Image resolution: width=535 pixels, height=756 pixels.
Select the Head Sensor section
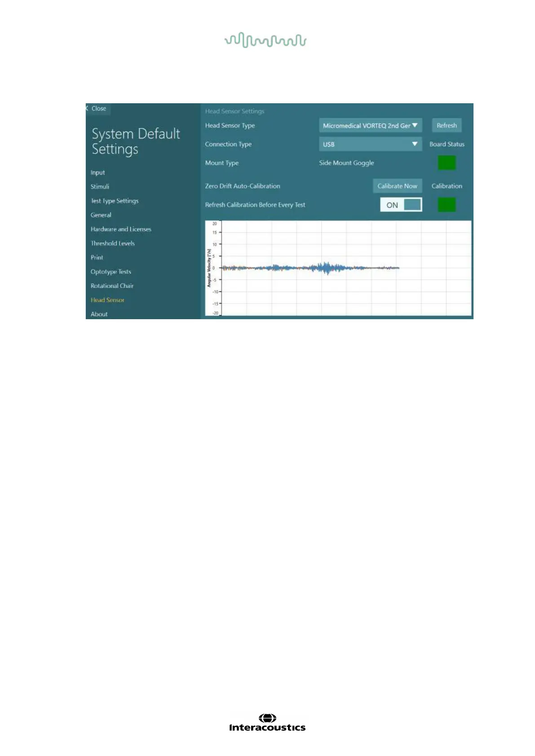pos(107,300)
